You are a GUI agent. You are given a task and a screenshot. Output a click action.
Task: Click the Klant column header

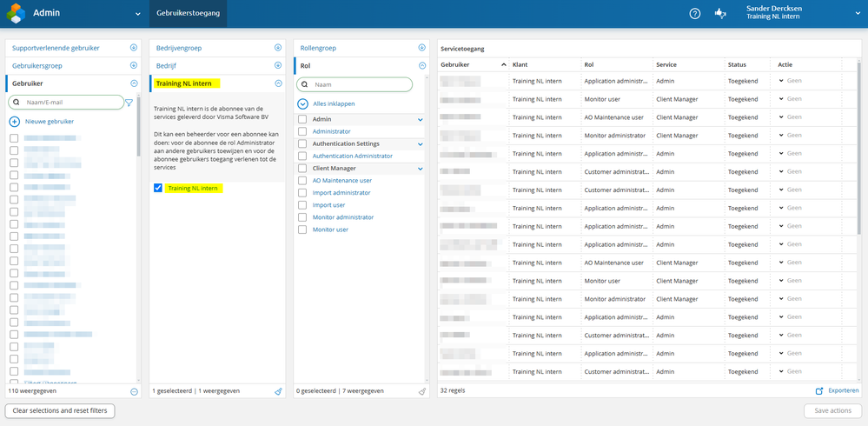click(x=520, y=65)
